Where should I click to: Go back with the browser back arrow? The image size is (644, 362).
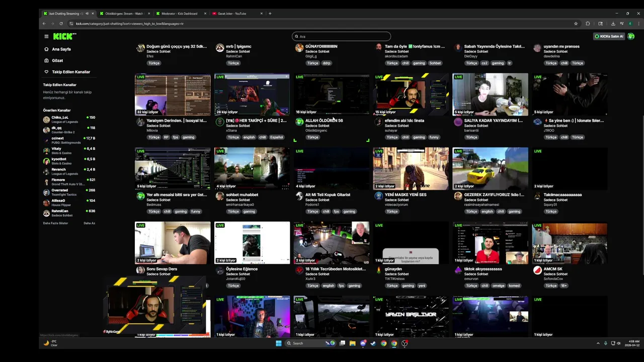point(44,24)
